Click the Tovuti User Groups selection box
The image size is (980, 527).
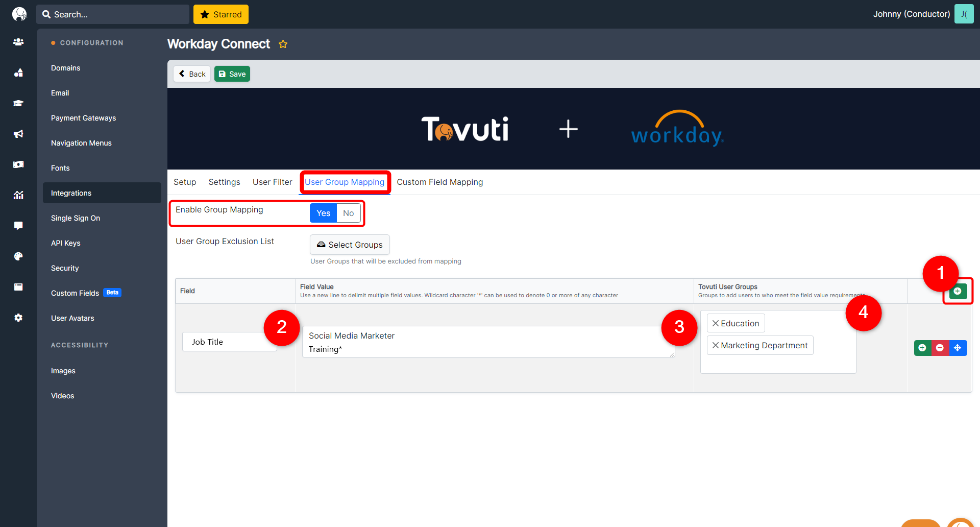(x=778, y=342)
